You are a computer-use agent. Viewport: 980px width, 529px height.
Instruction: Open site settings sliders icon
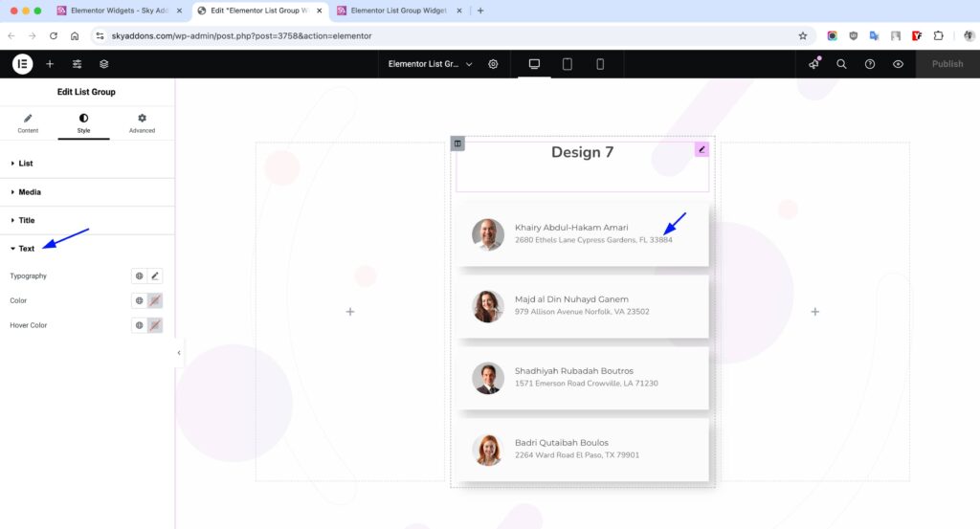[x=77, y=64]
